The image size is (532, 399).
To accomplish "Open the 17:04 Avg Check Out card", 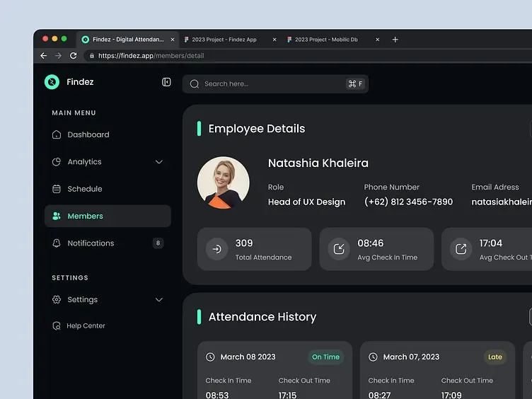I will [x=487, y=249].
